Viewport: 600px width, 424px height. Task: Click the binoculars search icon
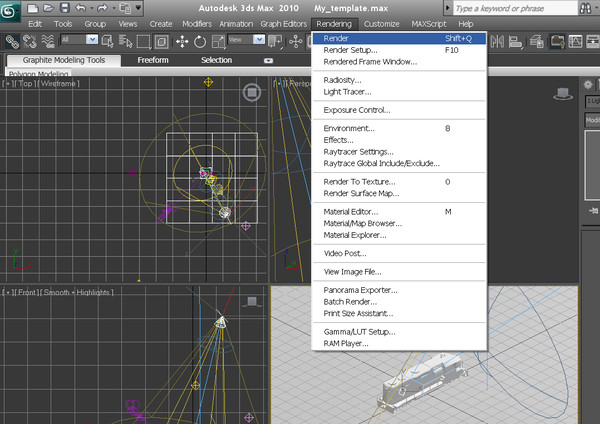coord(585,8)
